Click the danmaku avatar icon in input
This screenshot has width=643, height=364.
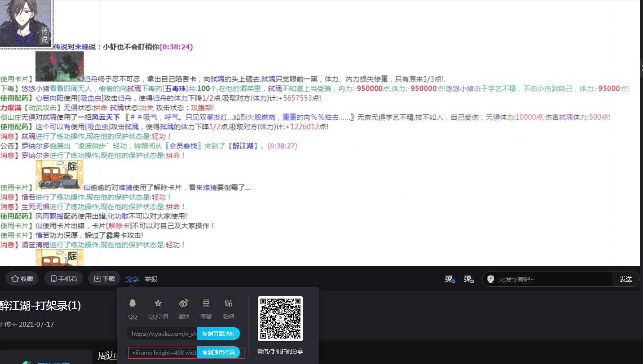pyautogui.click(x=490, y=279)
